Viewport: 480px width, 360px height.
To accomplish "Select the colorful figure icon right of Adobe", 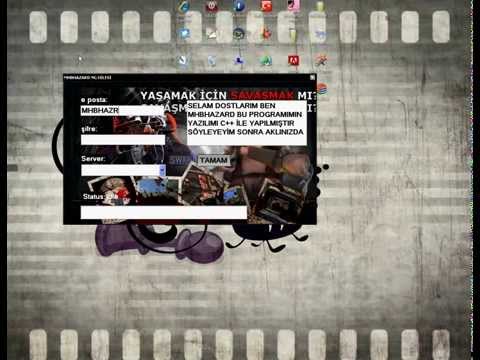I will click(321, 60).
